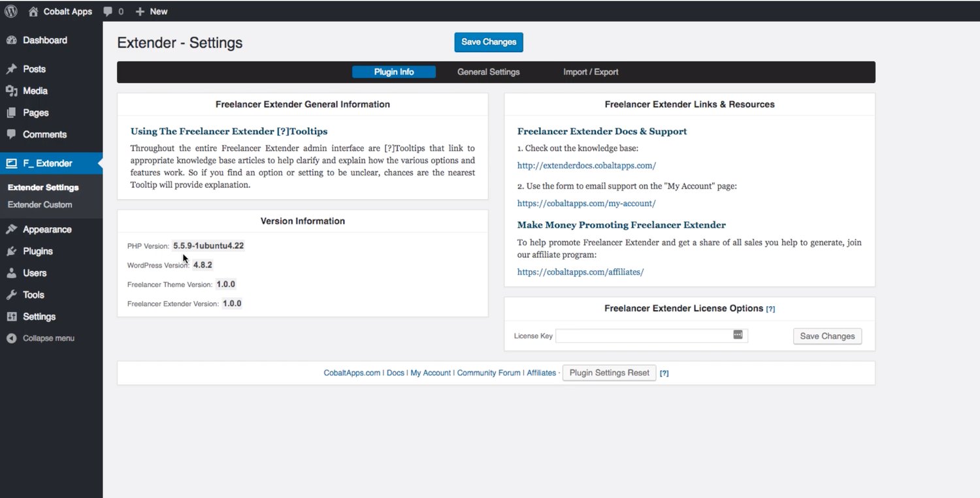Click the plus New icon in admin bar
The image size is (980, 498).
[x=140, y=11]
